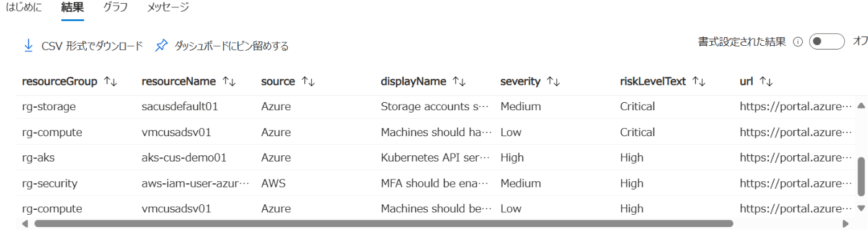Open the グラフ tab
The width and height of the screenshot is (868, 234).
(115, 7)
